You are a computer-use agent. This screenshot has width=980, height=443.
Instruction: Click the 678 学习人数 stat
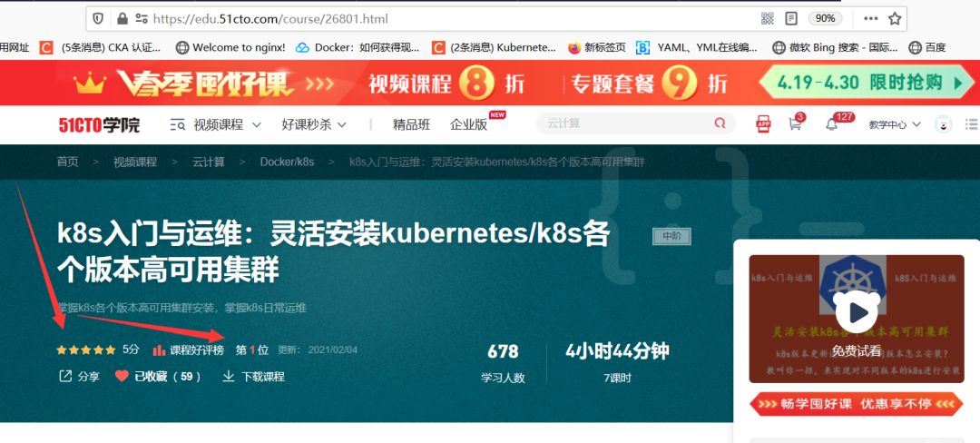(x=503, y=363)
